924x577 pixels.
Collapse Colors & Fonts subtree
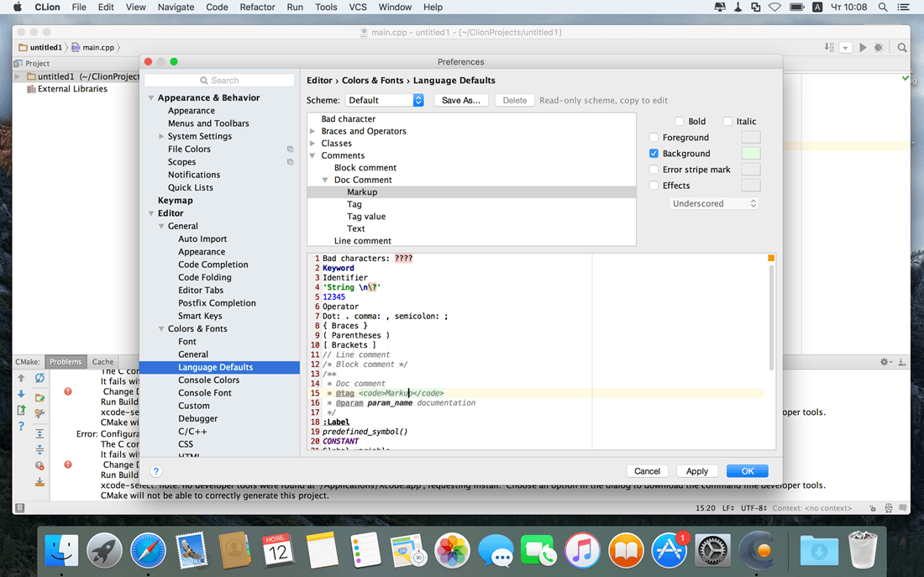coord(161,329)
